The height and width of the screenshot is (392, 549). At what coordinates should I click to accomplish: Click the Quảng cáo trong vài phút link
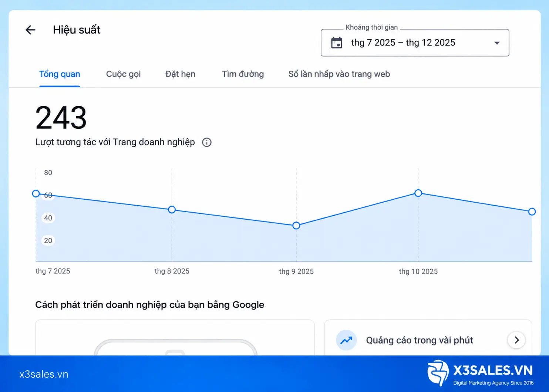pos(420,340)
